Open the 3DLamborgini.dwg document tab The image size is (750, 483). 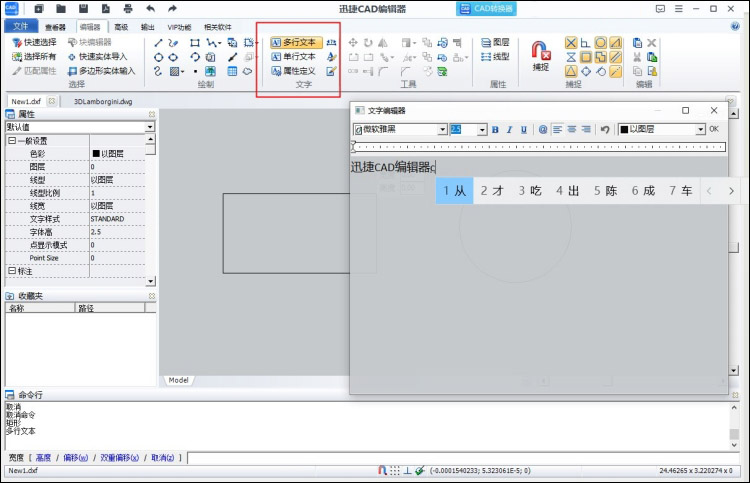[103, 101]
